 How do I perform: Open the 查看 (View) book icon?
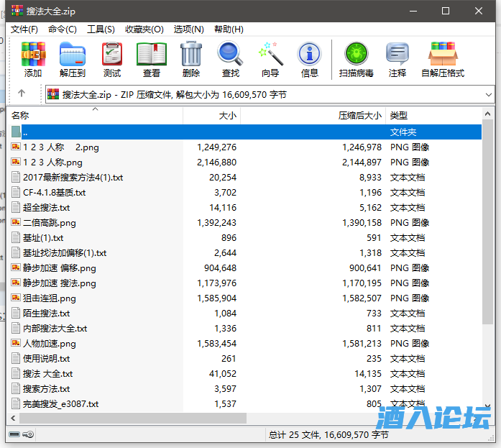(152, 59)
